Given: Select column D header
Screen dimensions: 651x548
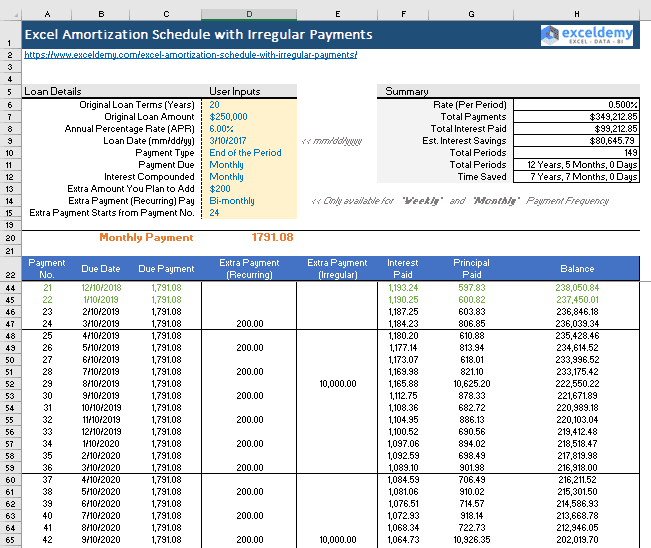Looking at the screenshot, I should click(x=249, y=14).
